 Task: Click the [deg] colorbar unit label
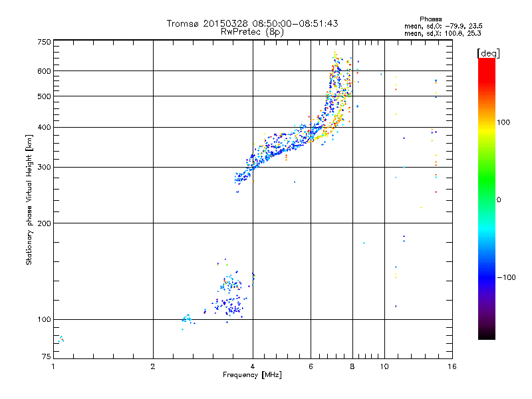click(x=488, y=54)
